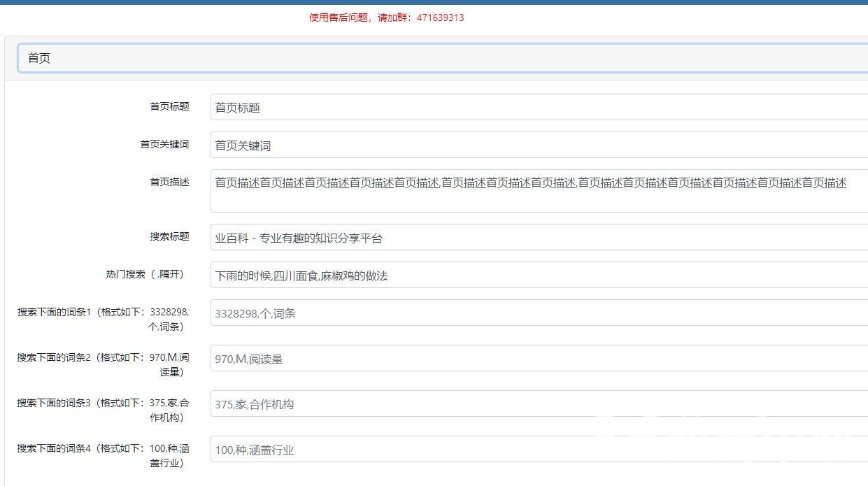The height and width of the screenshot is (486, 868).
Task: Select input with placeholder 375,家,合作机构
Action: 539,404
